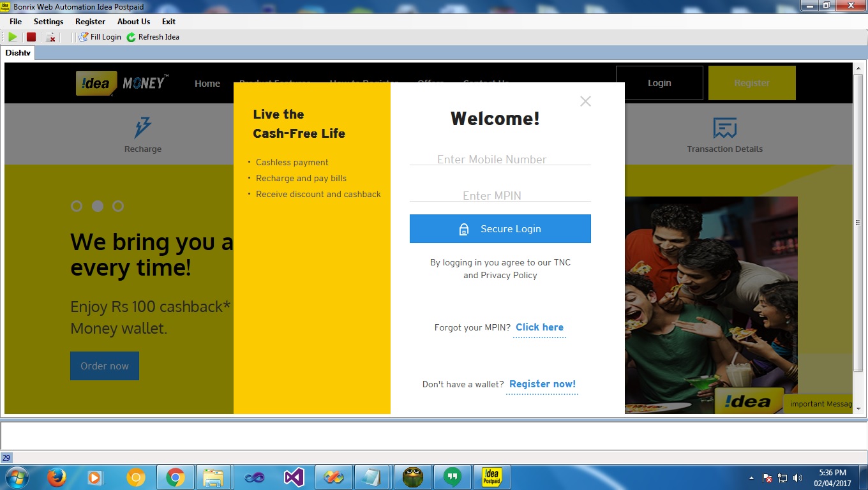Click the bottom log text area
Viewport: 868px width, 490px height.
pos(434,436)
